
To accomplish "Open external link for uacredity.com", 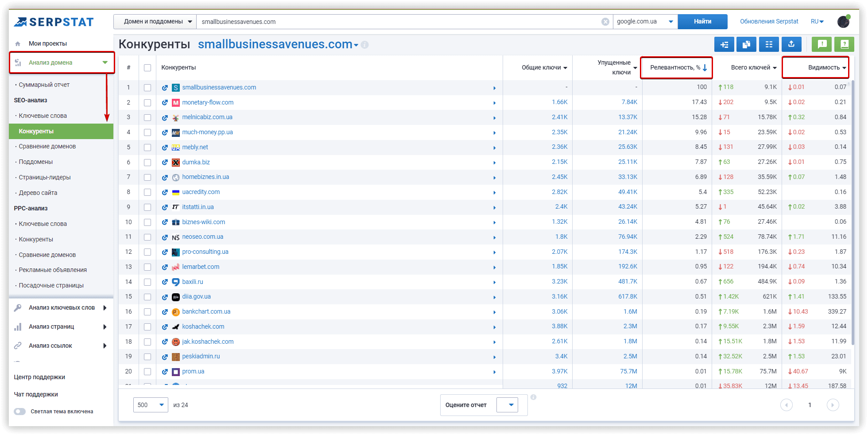I will click(165, 193).
